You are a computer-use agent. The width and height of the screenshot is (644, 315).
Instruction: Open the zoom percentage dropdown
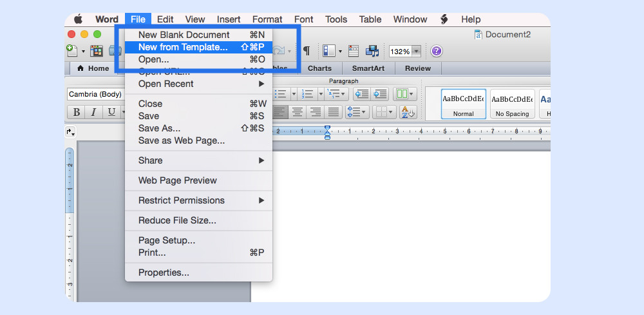coord(416,51)
